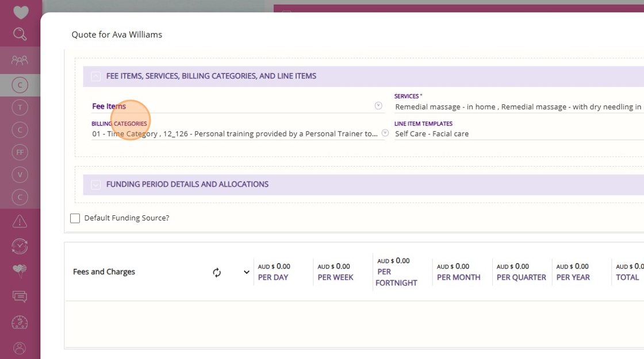
Task: Click the Services field with Remedial massage
Action: (519, 107)
